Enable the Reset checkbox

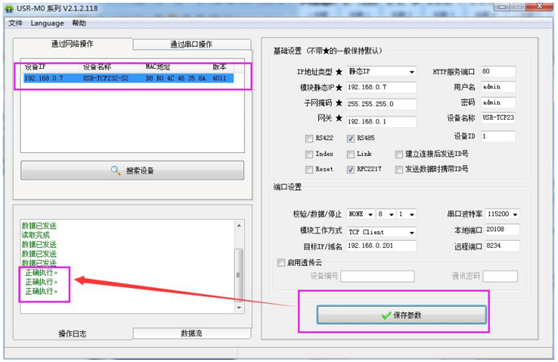309,170
